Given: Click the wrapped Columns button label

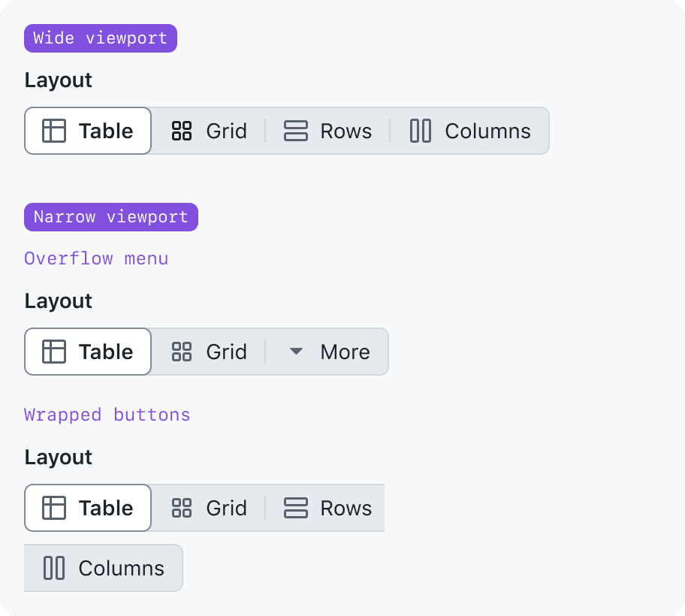Looking at the screenshot, I should [x=121, y=568].
